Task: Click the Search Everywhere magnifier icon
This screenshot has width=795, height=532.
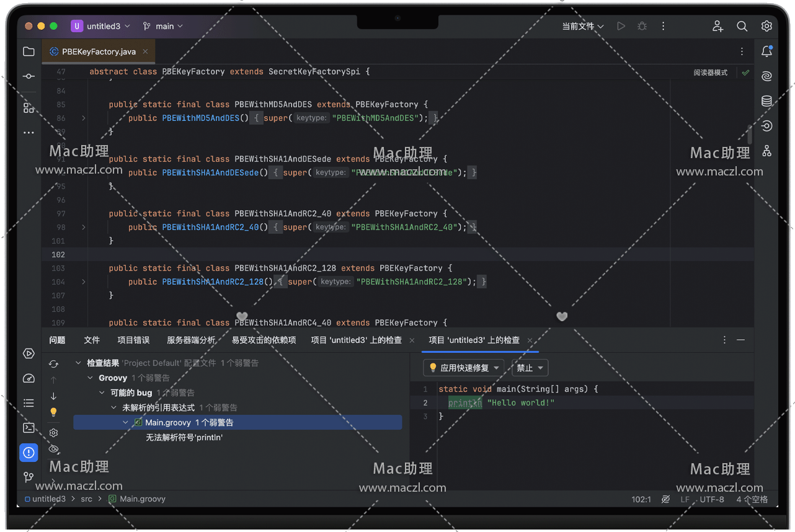Action: tap(742, 26)
